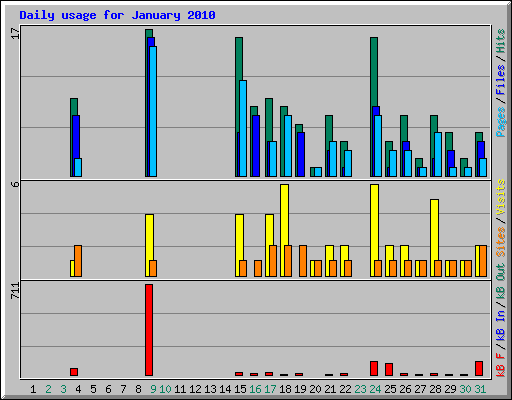Click the orange sites bar for day 4
This screenshot has height=400, width=512.
(x=78, y=261)
